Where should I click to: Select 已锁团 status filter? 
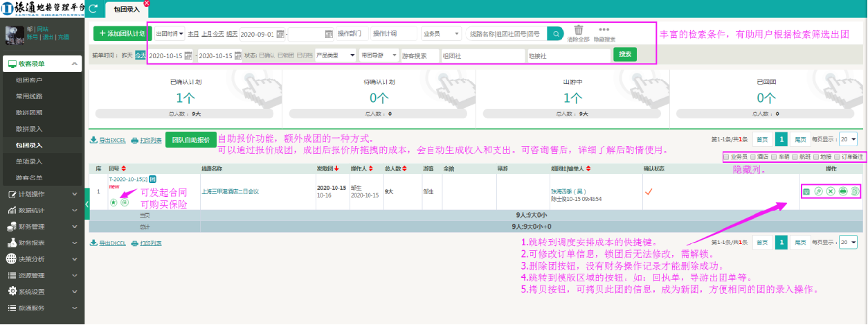point(286,55)
